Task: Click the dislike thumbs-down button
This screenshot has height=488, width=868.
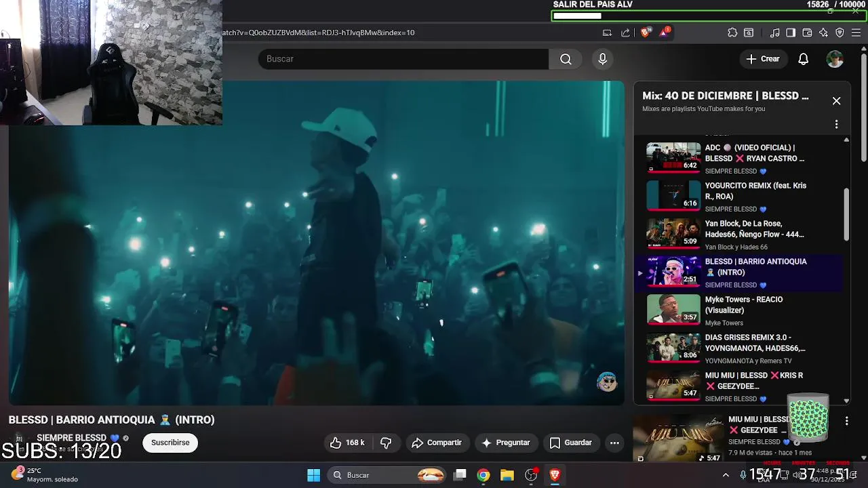Action: (386, 443)
